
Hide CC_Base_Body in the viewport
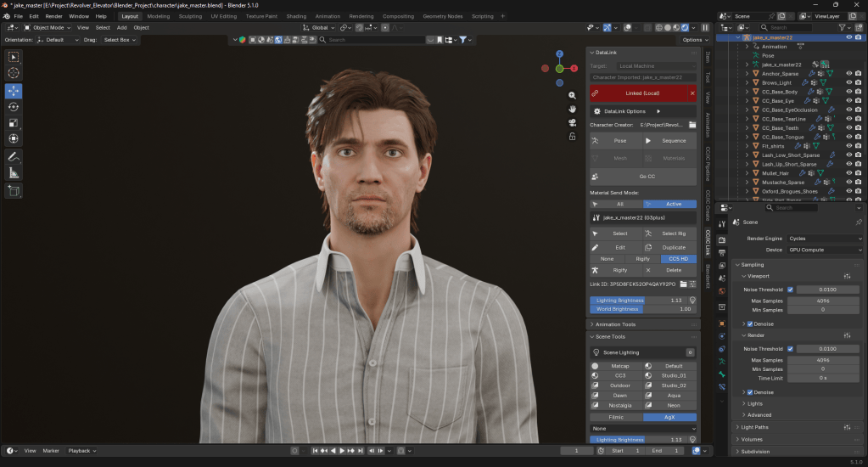tap(848, 92)
